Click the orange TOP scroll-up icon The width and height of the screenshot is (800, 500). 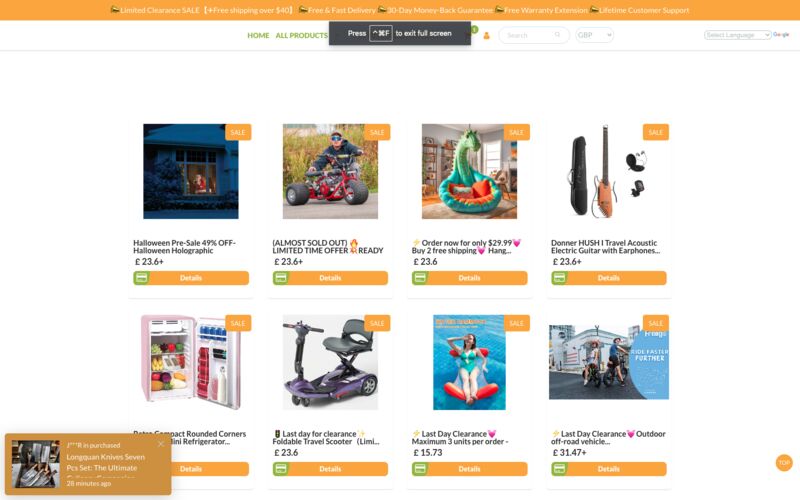(784, 463)
